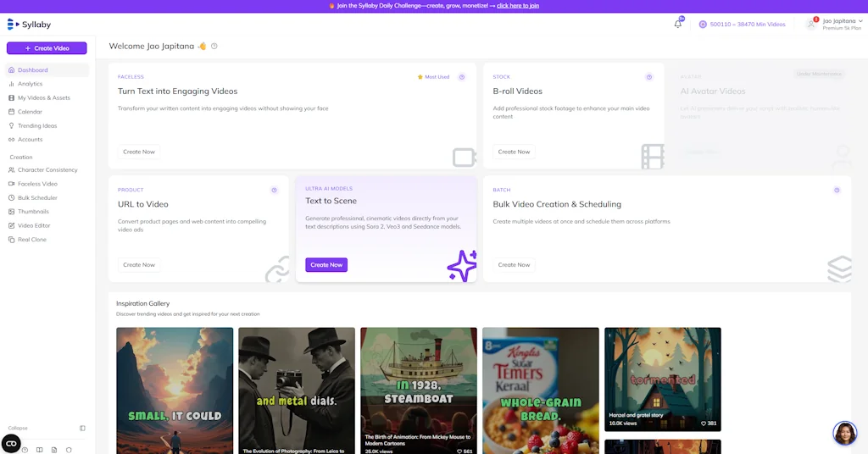Click the question mark icon in sidebar footer

pyautogui.click(x=25, y=450)
